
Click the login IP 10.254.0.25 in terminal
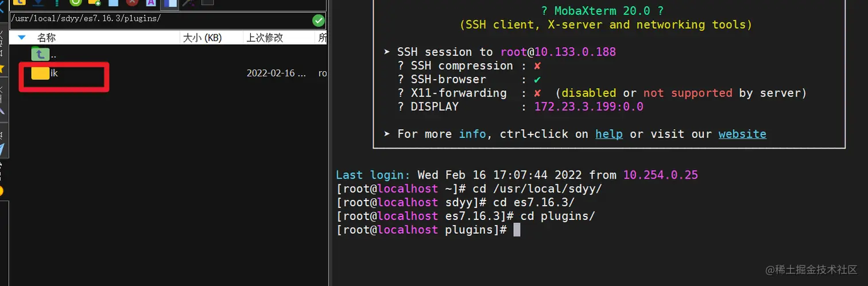pos(661,175)
